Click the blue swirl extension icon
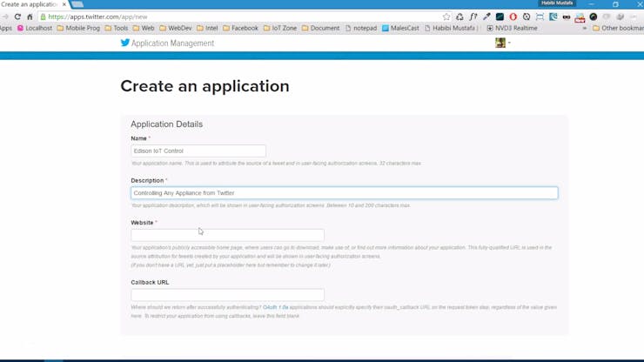Viewport: 644px width, 362px height. 553,17
